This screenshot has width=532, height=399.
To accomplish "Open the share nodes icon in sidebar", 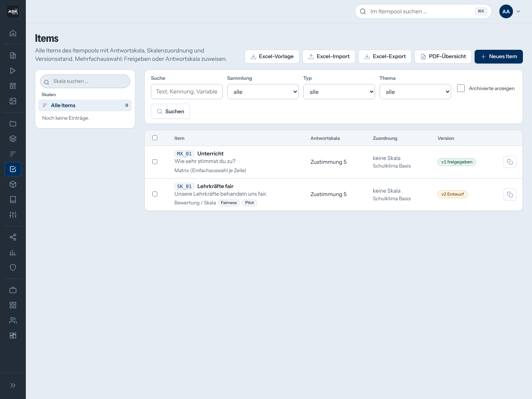I will (13, 237).
